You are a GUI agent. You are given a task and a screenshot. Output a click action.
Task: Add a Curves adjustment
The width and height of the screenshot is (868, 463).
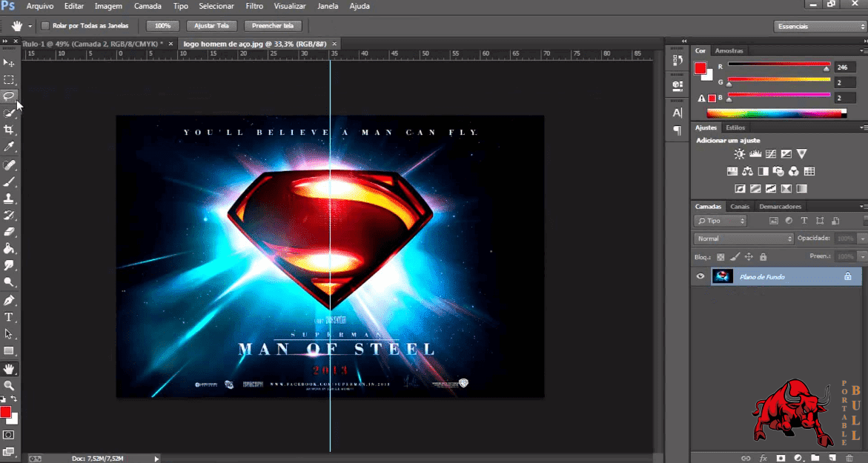pyautogui.click(x=771, y=154)
